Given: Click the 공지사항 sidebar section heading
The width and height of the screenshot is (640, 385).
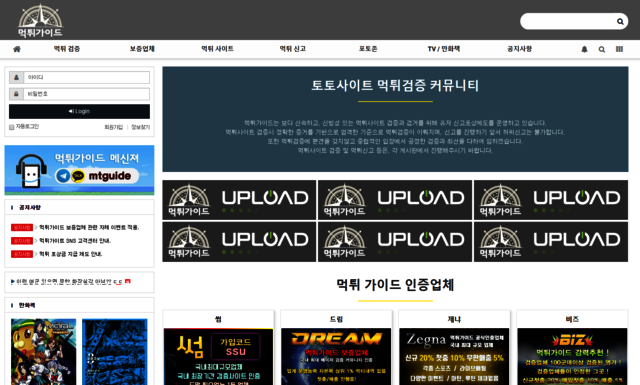Looking at the screenshot, I should coord(30,207).
